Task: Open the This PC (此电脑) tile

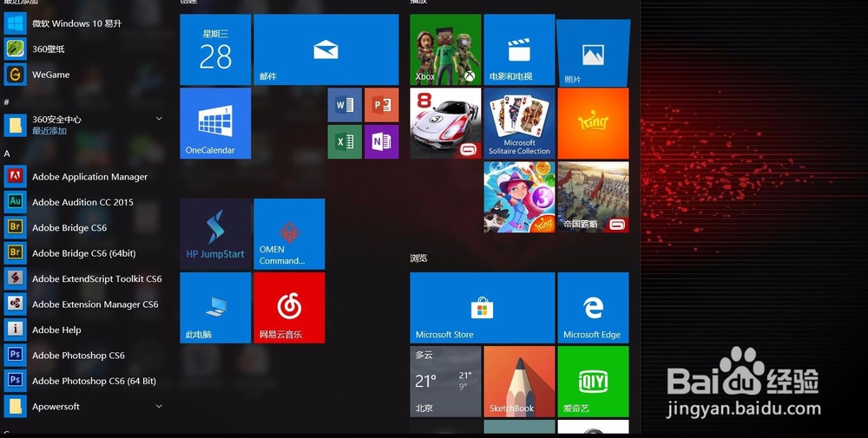Action: (215, 308)
